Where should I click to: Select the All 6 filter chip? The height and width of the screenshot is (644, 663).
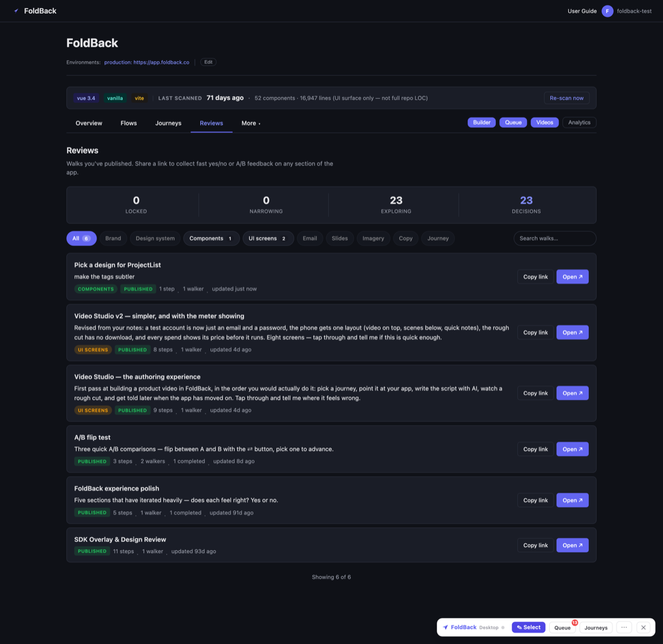tap(81, 239)
